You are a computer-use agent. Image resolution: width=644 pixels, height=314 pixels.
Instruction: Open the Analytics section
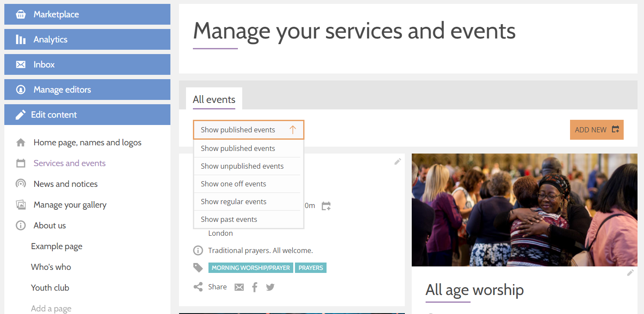coord(87,39)
